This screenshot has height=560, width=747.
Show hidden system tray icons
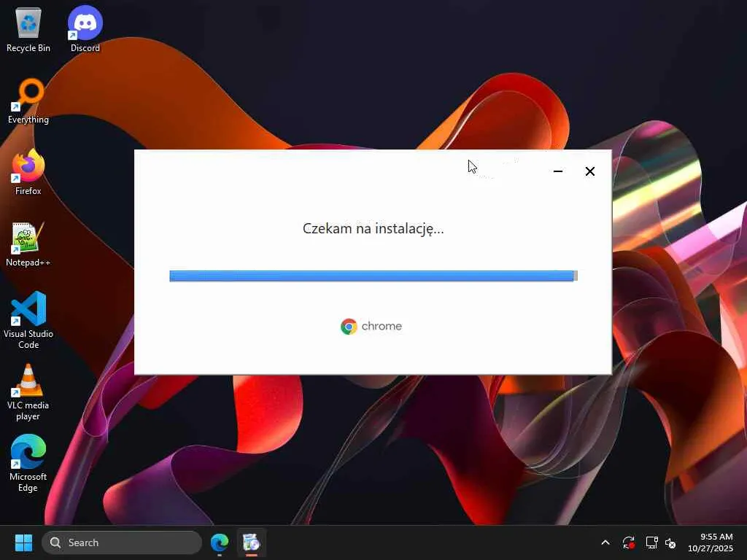605,542
